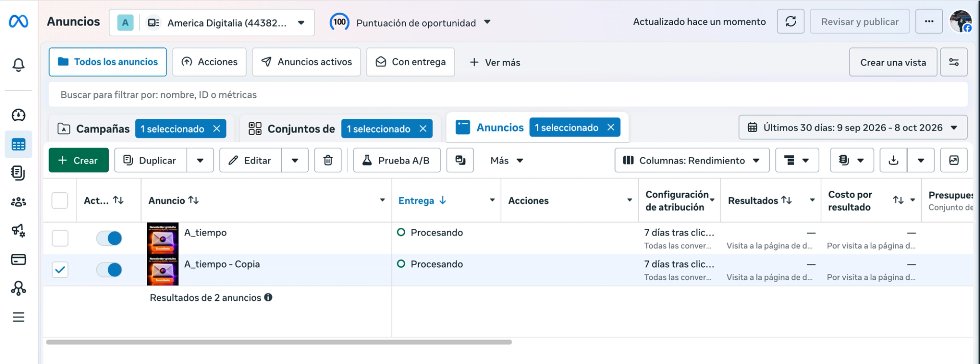Select the Con entrega view tab

(410, 62)
